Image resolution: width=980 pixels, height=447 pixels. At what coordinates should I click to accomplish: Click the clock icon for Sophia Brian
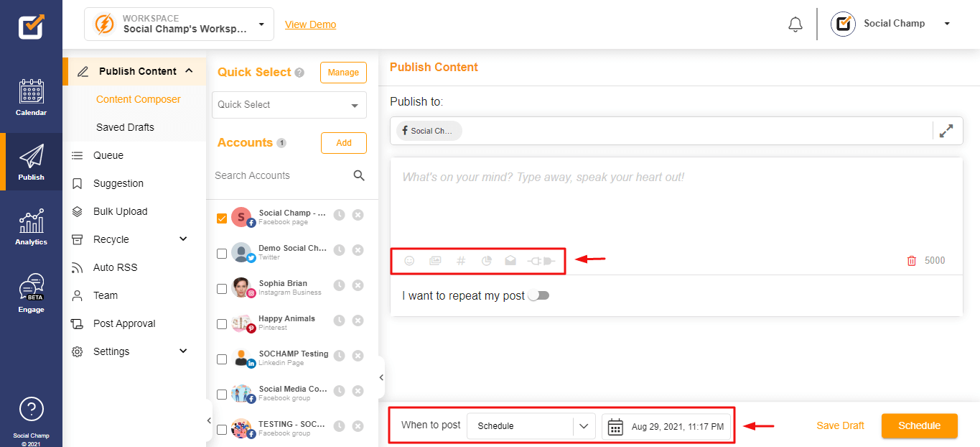pos(339,285)
